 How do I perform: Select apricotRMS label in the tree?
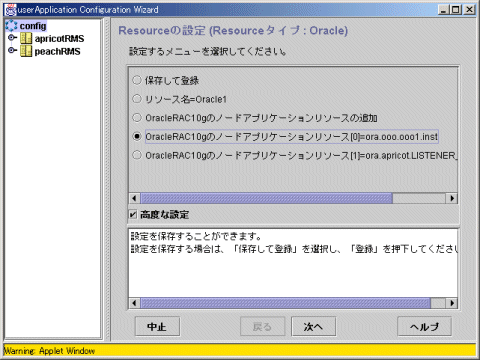tap(59, 39)
